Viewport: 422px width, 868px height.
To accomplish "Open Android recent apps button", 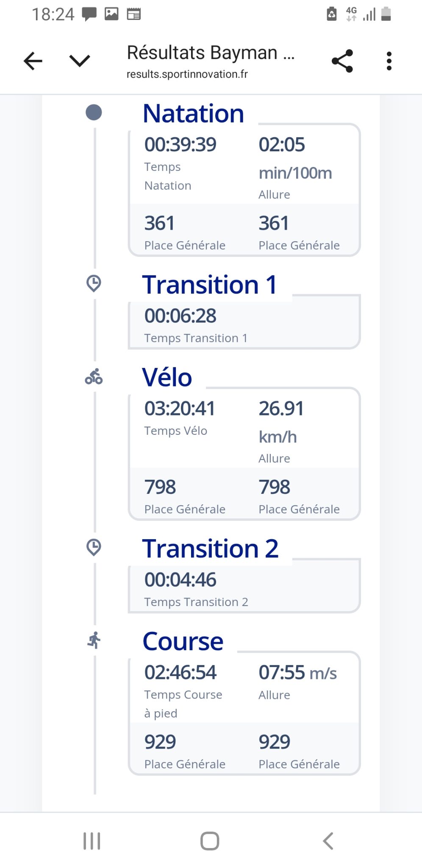I will [x=92, y=841].
